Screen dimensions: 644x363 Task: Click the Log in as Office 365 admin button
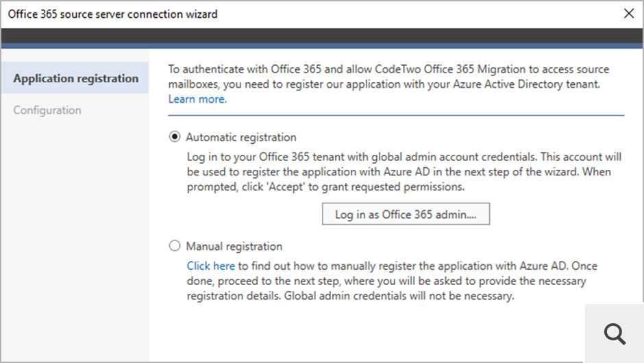pyautogui.click(x=406, y=214)
